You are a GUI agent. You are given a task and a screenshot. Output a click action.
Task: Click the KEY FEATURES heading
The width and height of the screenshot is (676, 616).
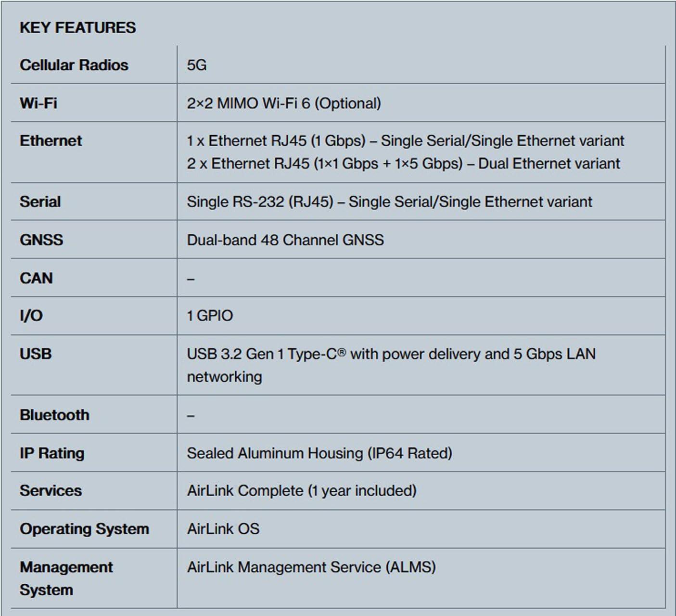point(77,27)
